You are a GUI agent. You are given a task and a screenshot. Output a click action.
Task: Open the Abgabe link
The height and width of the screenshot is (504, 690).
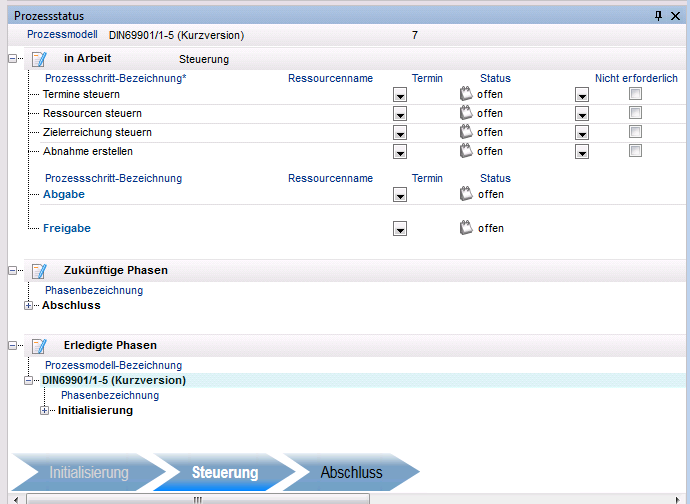click(x=64, y=194)
